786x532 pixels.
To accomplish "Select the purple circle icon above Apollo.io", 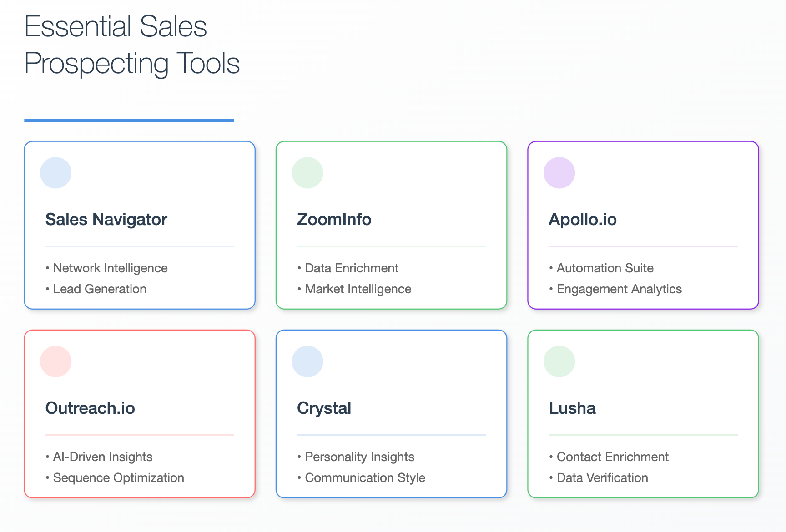I will click(x=559, y=173).
